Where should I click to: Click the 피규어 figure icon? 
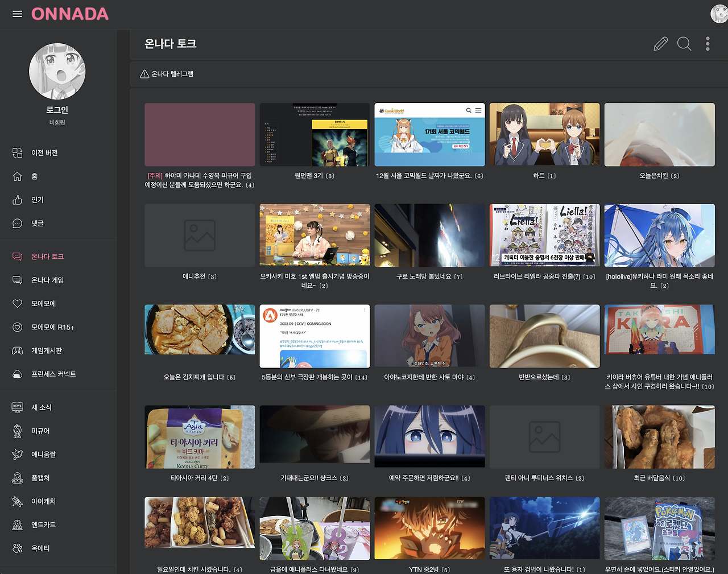(x=18, y=431)
